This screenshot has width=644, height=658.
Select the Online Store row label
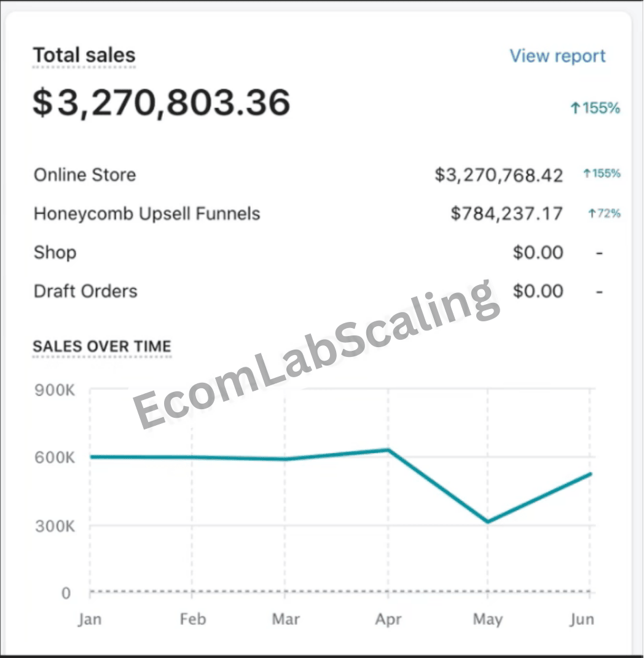coord(85,175)
